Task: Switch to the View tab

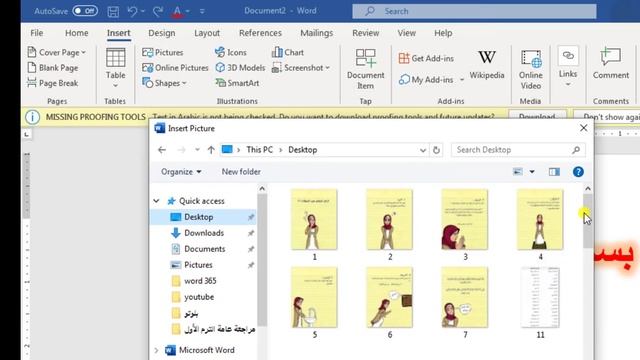Action: pos(407,33)
